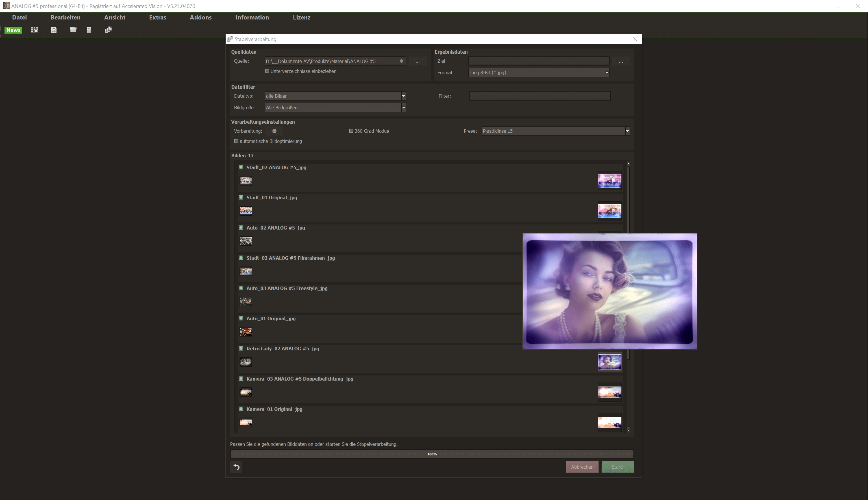Start the batch processing with Start!
Viewport: 868px width, 500px height.
(617, 467)
